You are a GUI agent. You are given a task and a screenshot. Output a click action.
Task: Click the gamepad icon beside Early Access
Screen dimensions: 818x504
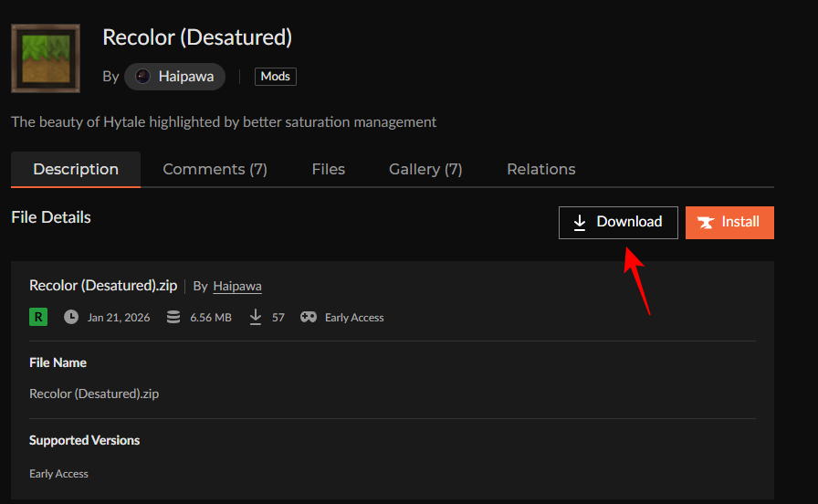tap(309, 317)
